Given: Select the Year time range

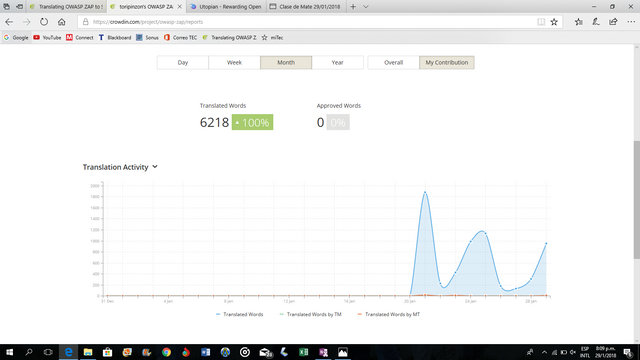Looking at the screenshot, I should click(338, 62).
